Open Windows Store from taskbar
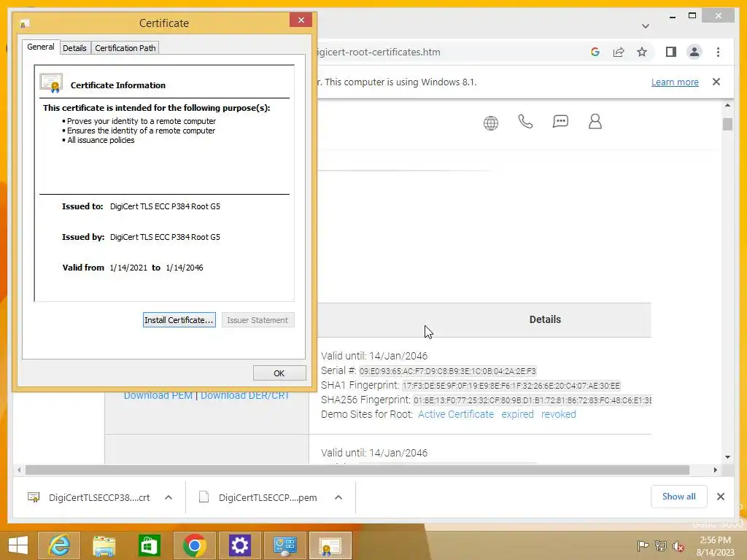Screen dimensions: 747x560 point(149,545)
